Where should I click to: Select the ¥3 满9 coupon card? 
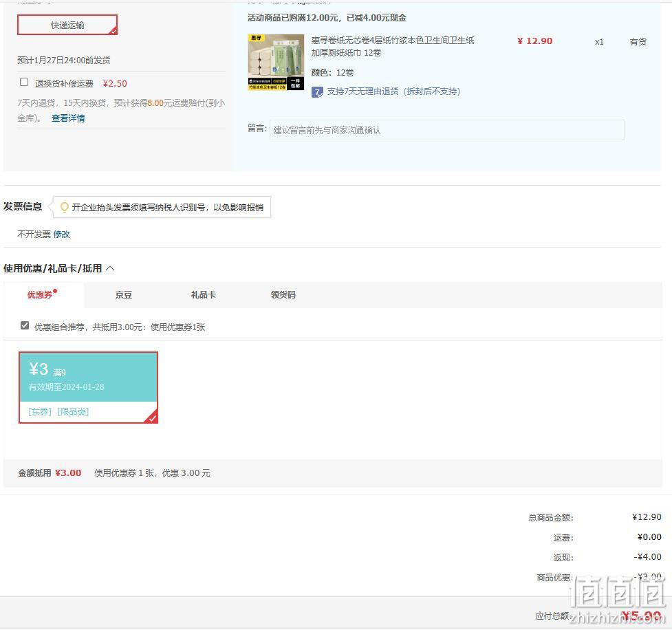tap(88, 387)
